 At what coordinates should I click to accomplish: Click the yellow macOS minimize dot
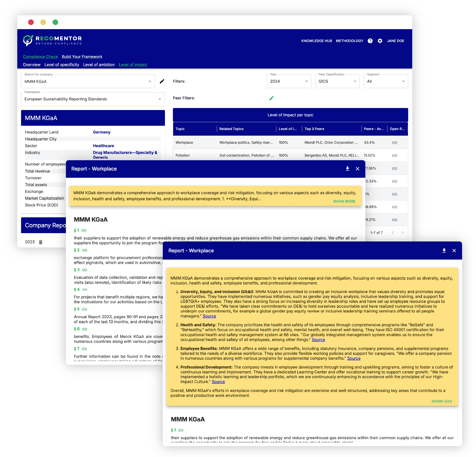(x=43, y=22)
